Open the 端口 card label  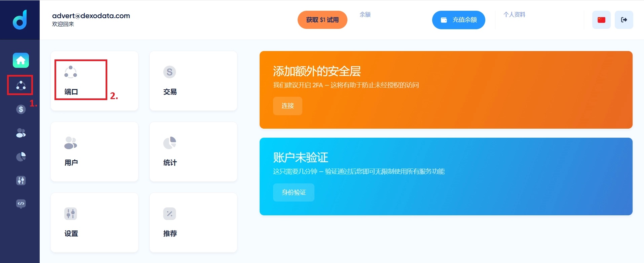[71, 92]
